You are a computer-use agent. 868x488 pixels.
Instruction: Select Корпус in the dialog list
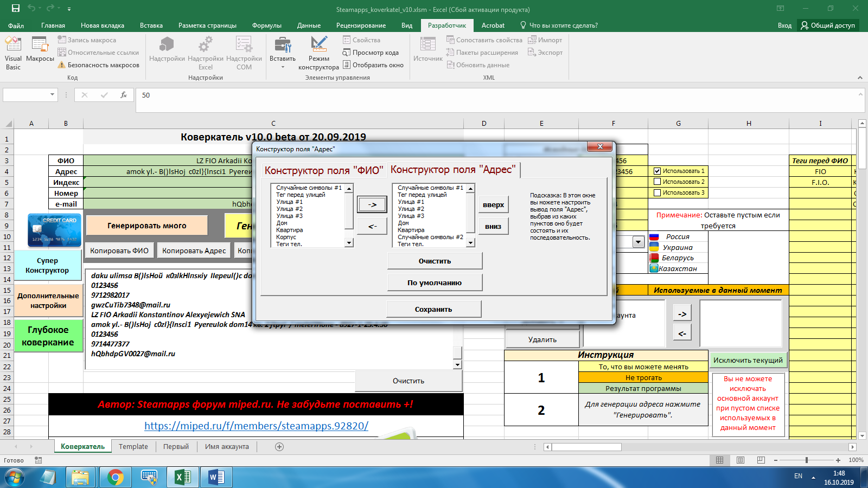click(x=286, y=237)
